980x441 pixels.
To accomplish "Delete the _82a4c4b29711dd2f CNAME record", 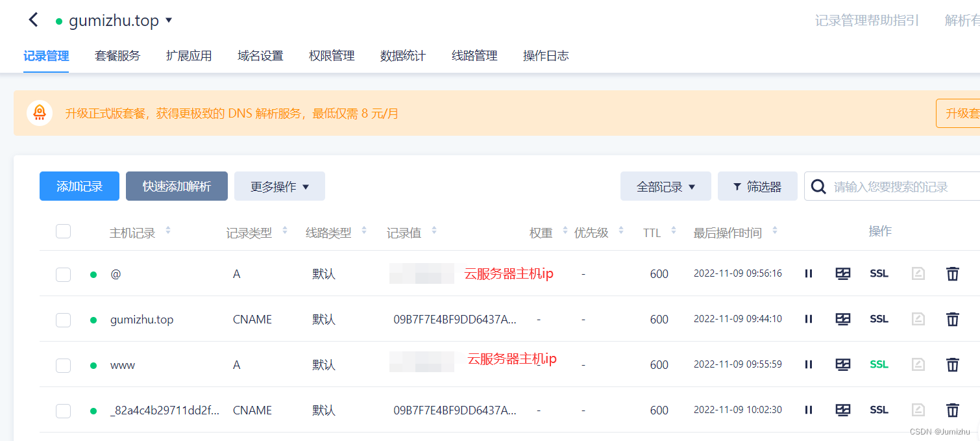I will (952, 410).
